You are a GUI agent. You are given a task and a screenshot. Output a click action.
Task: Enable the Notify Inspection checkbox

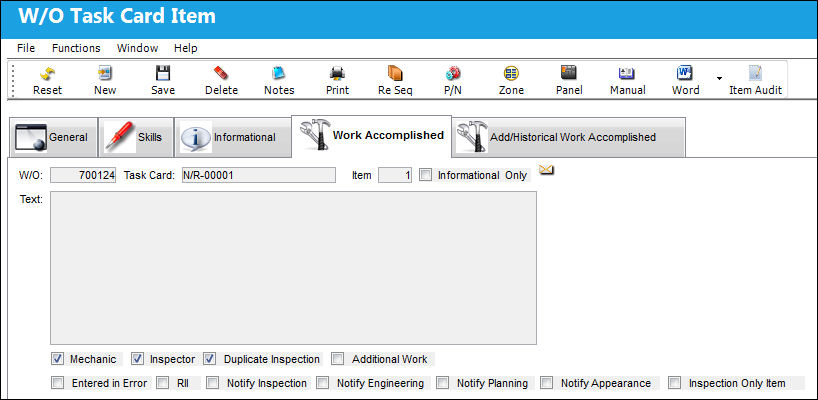tap(212, 383)
